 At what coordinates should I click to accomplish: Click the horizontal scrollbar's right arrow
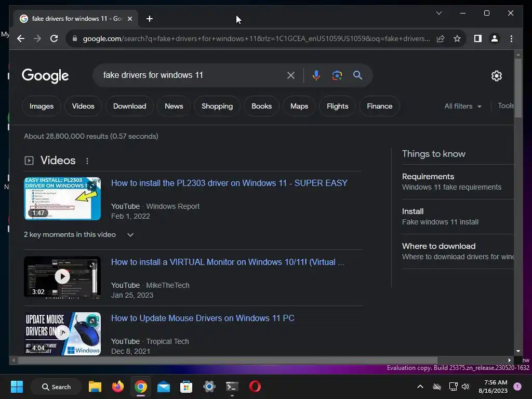(x=509, y=361)
